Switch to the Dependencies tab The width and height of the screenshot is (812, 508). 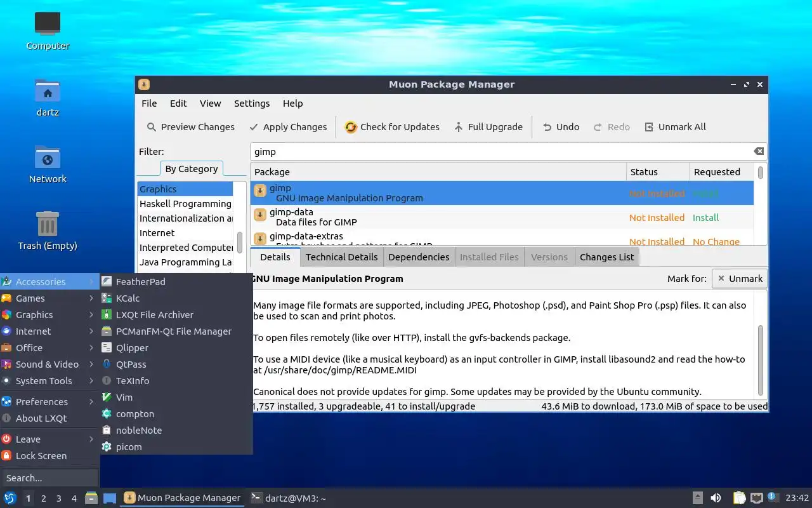(419, 257)
